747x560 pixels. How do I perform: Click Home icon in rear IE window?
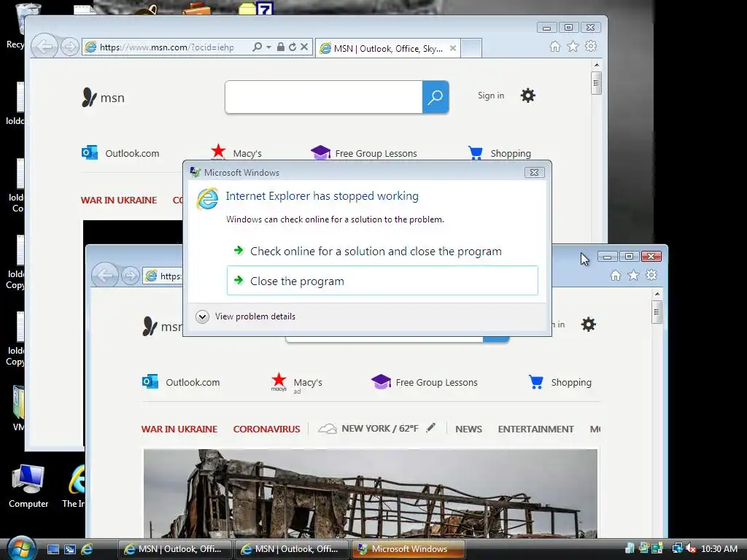pos(555,46)
